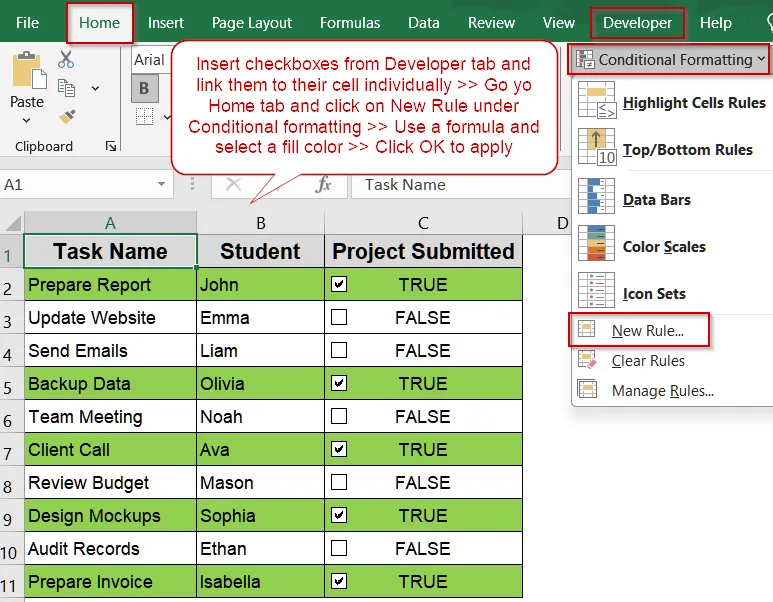Viewport: 773px width, 602px height.
Task: Click the Highlight Cells Rules icon
Action: (597, 100)
